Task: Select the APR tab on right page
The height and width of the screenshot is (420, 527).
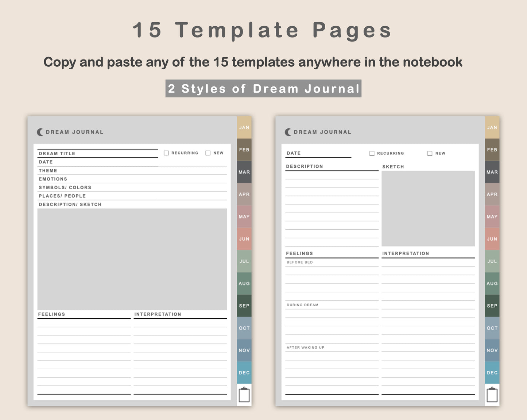Action: click(x=492, y=194)
